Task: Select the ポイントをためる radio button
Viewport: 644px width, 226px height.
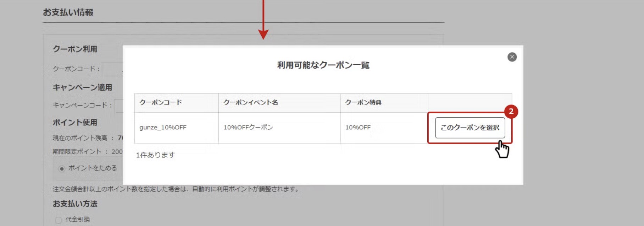Action: [x=62, y=168]
